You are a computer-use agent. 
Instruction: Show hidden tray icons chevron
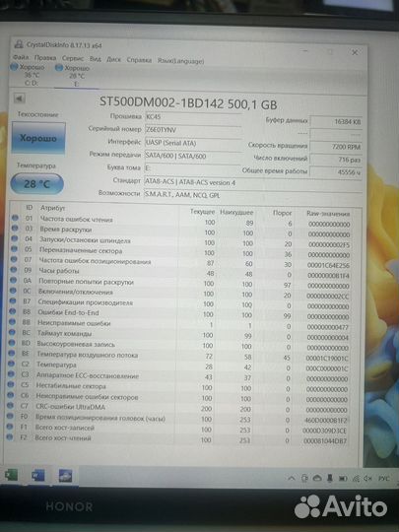292,478
